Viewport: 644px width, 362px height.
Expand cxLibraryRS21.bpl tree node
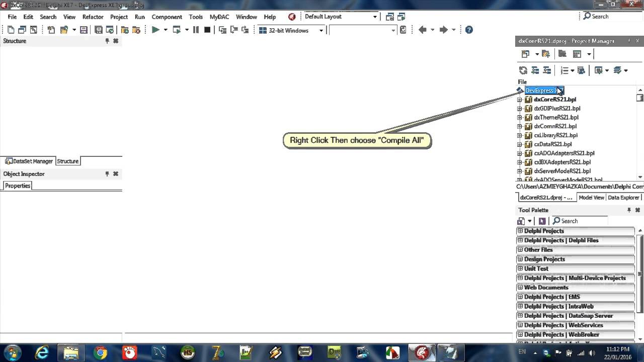pos(520,135)
